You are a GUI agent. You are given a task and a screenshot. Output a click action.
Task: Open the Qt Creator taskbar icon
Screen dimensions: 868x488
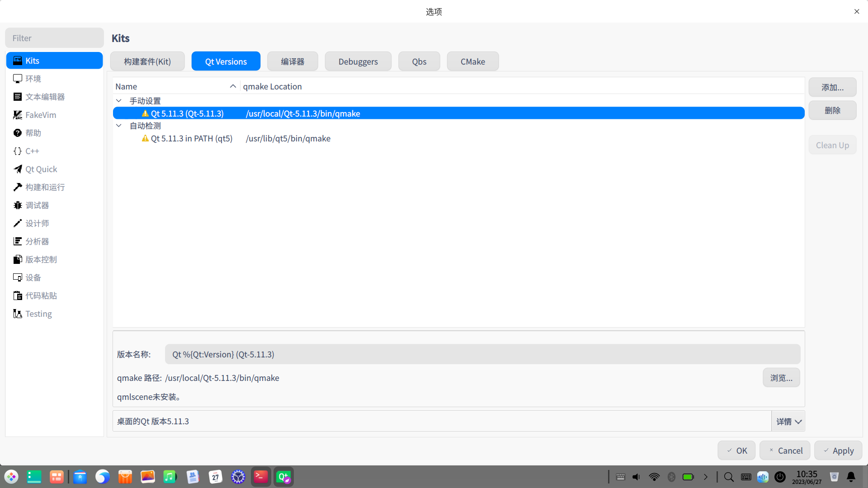283,477
